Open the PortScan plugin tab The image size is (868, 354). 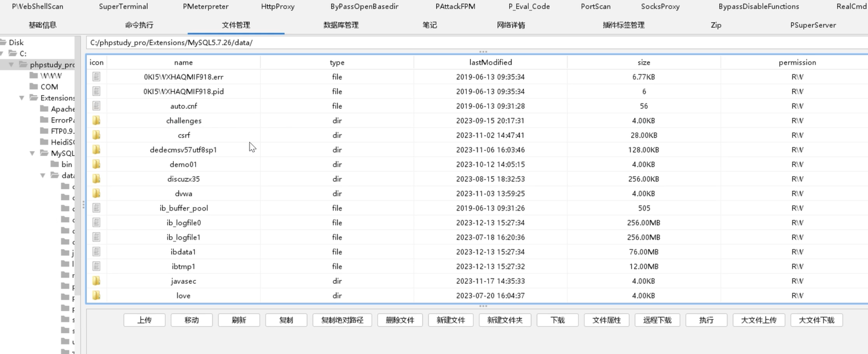pos(595,7)
